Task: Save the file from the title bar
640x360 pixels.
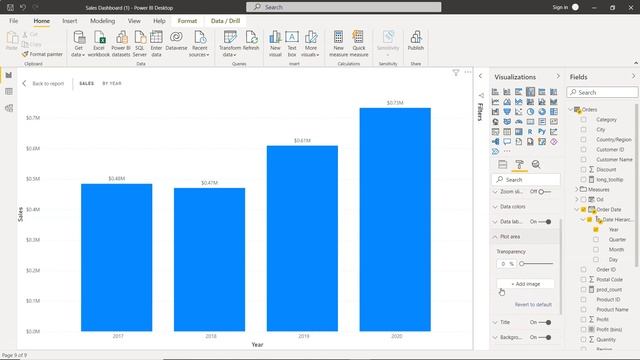Action: pyautogui.click(x=10, y=7)
